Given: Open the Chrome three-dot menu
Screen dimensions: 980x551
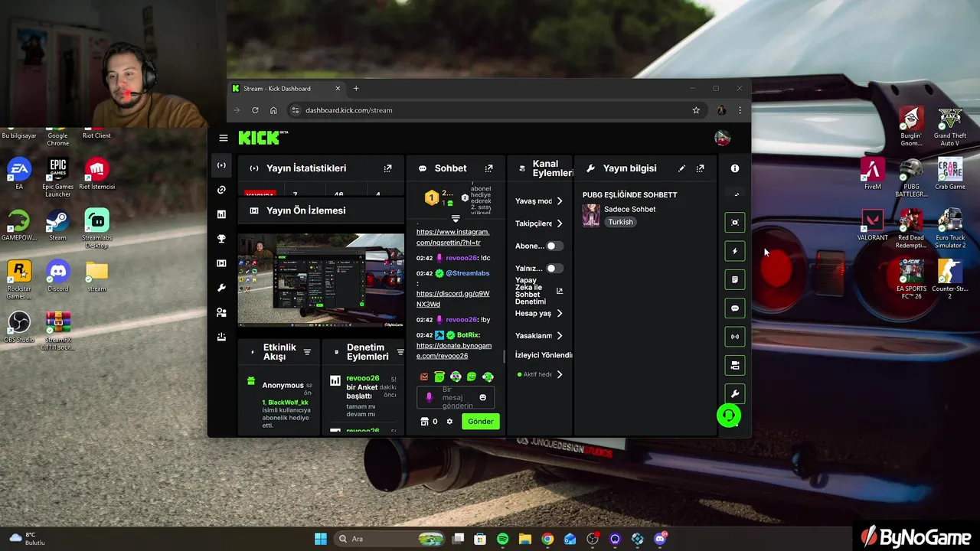Looking at the screenshot, I should point(740,110).
